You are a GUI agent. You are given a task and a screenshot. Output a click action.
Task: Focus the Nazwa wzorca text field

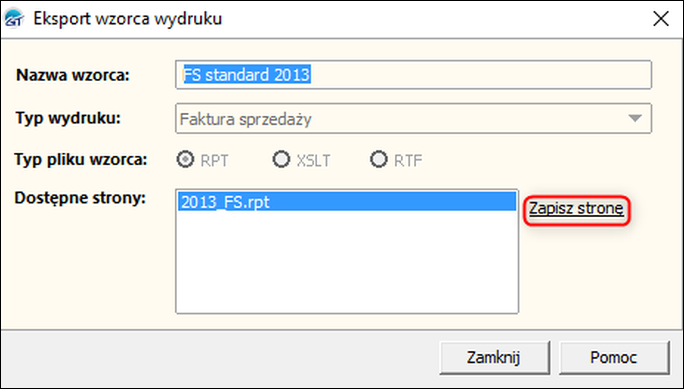pos(413,75)
